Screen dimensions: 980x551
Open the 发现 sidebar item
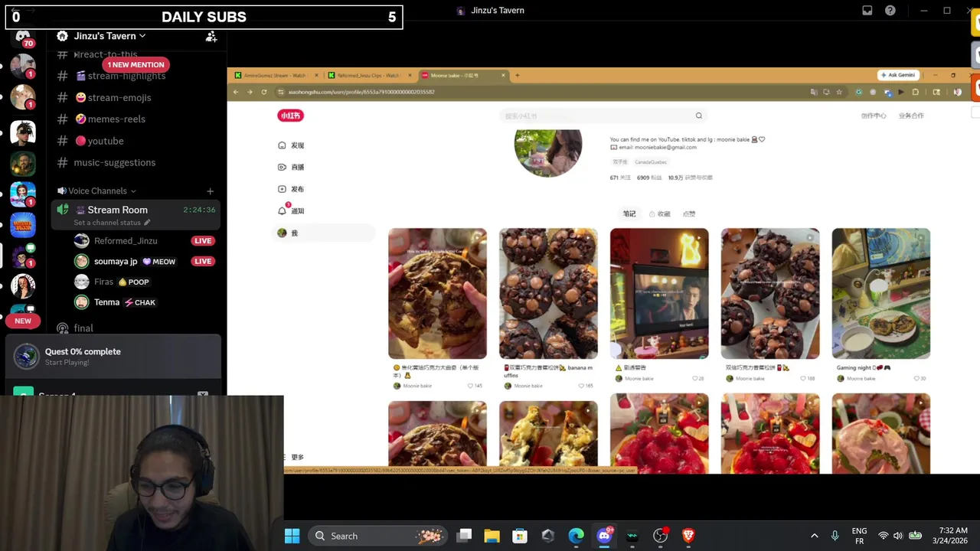click(291, 145)
